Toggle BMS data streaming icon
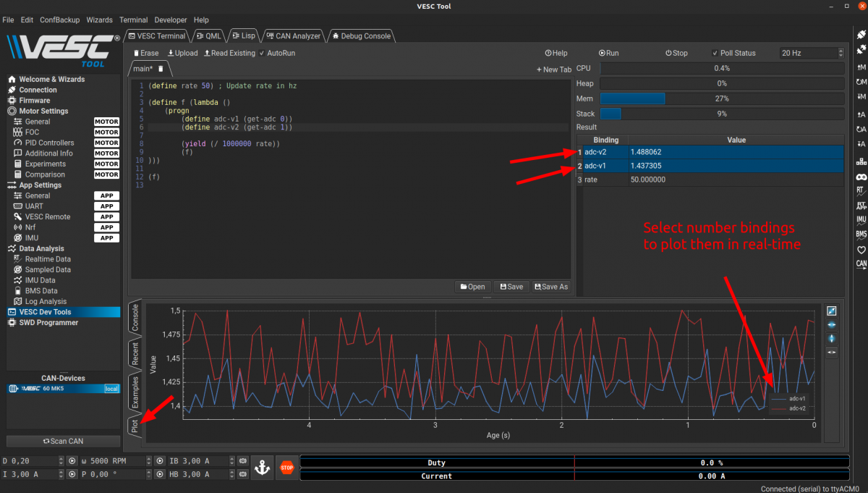This screenshot has width=868, height=493. (x=861, y=235)
